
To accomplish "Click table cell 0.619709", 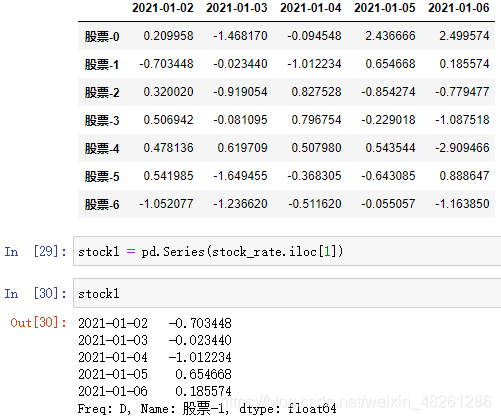I will 242,148.
